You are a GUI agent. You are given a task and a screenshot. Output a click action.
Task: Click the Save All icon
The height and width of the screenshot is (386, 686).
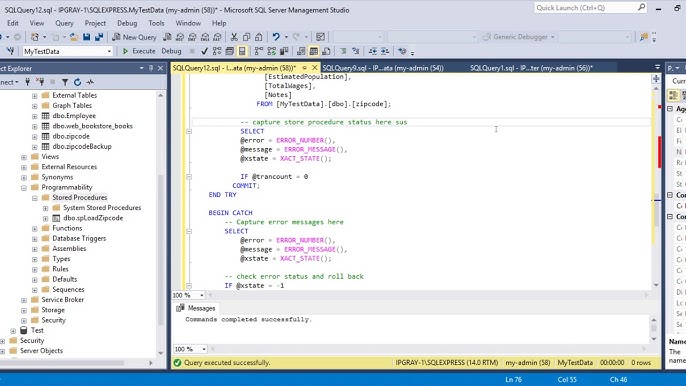tap(99, 37)
